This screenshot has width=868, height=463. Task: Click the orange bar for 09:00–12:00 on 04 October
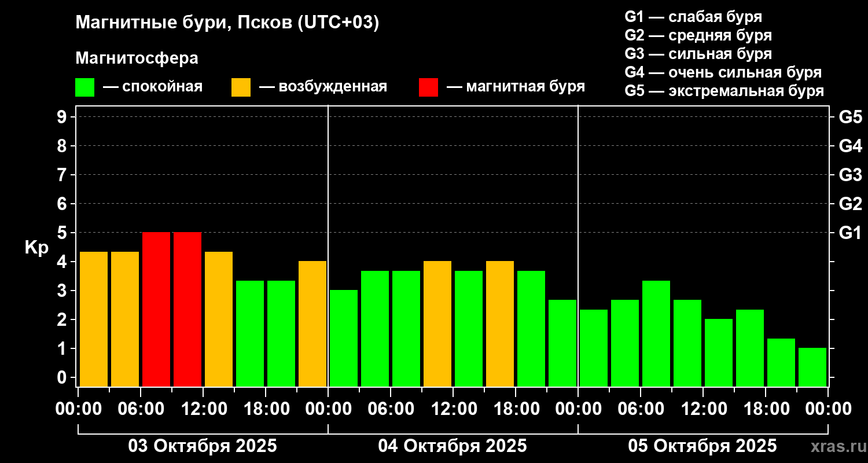[x=437, y=324]
